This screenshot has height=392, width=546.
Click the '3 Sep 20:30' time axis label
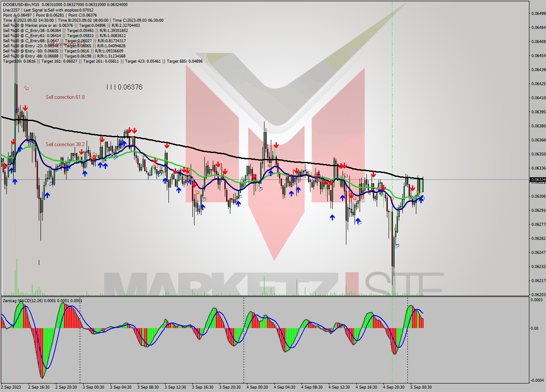click(x=230, y=387)
